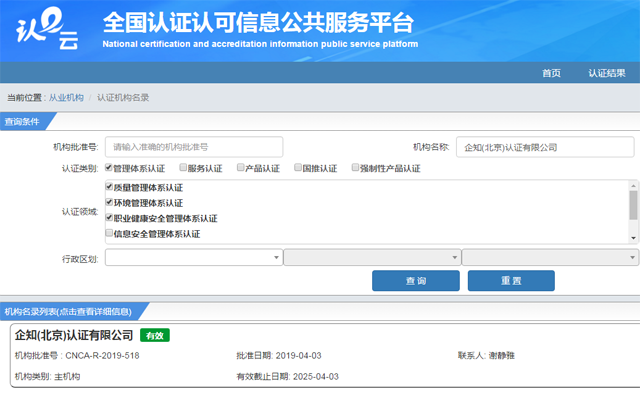640x398 pixels.
Task: Uncheck the 质量管理体系认证 checkbox
Action: pos(109,187)
